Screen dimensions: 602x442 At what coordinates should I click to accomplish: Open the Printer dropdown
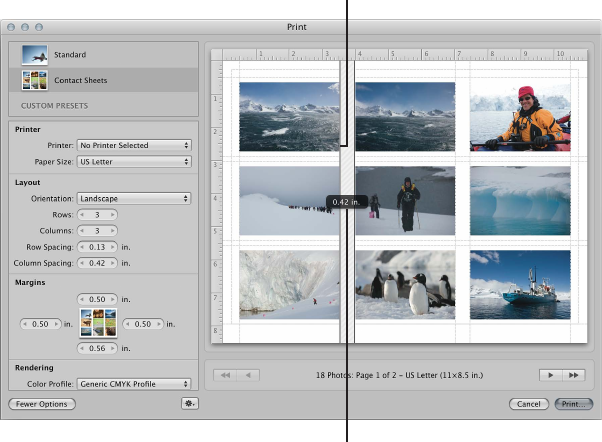click(x=134, y=145)
